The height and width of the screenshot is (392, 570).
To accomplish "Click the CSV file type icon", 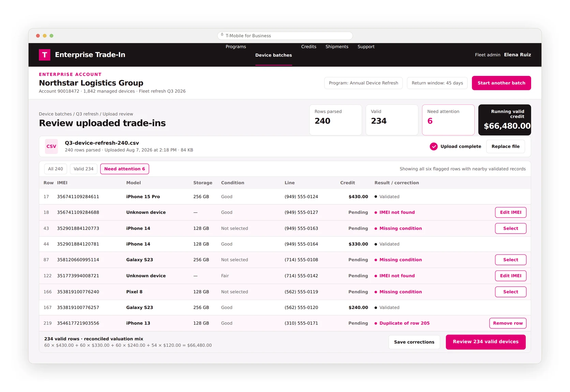I will [x=51, y=146].
